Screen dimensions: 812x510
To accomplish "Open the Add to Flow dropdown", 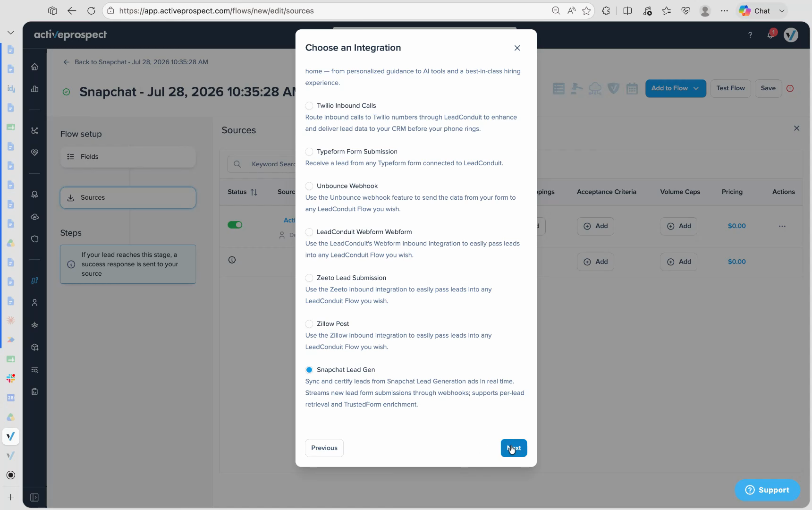I will click(x=676, y=88).
